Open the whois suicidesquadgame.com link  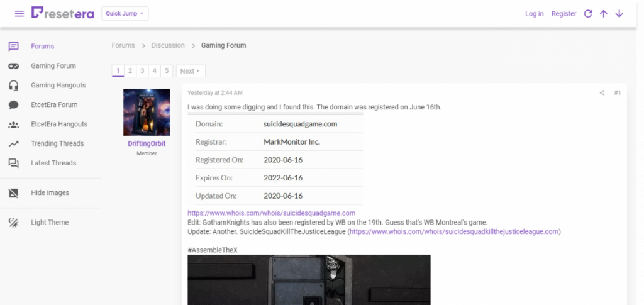pos(272,213)
